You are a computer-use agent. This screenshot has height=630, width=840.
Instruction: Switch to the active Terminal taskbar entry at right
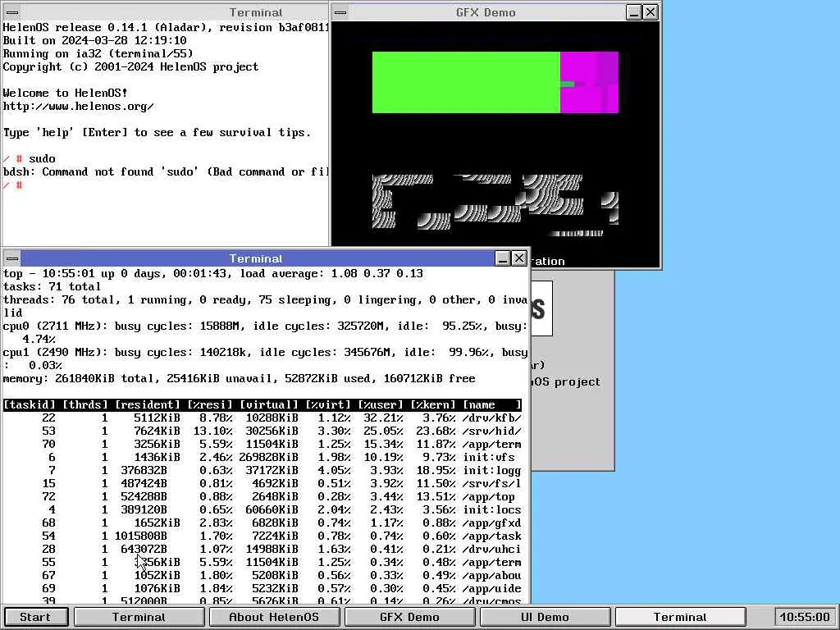[x=680, y=617]
